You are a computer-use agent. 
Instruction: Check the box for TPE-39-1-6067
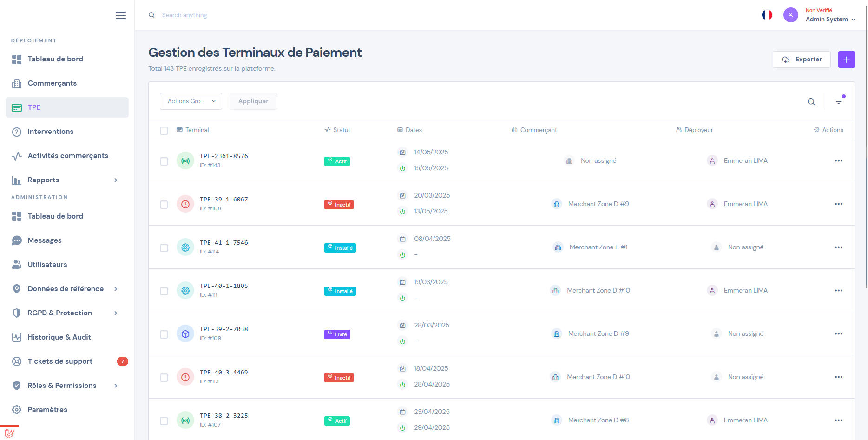[164, 205]
